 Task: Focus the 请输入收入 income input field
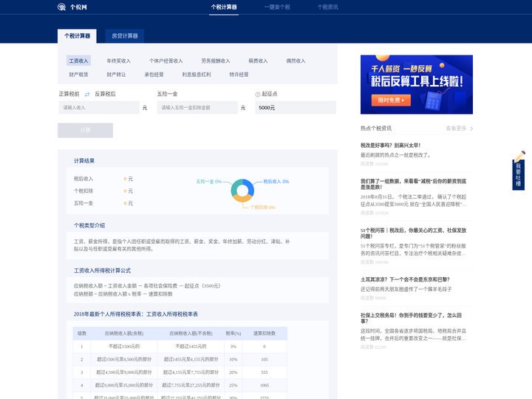click(99, 108)
